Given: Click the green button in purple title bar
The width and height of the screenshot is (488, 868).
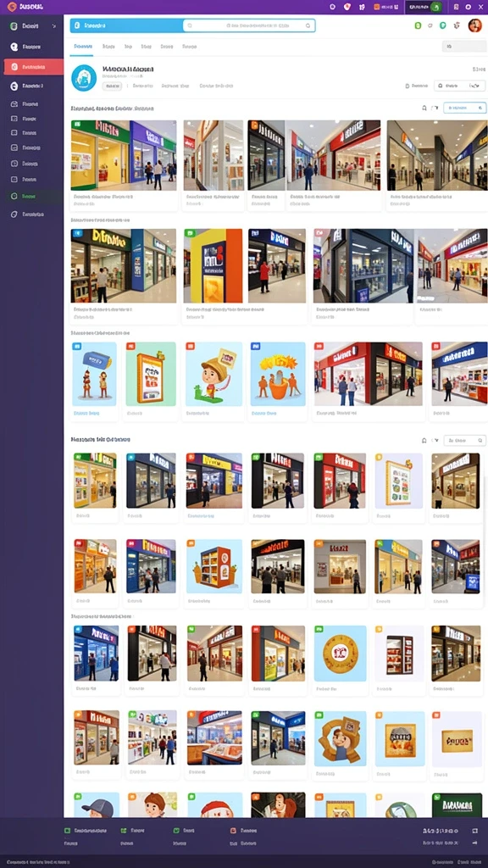Looking at the screenshot, I should click(435, 7).
